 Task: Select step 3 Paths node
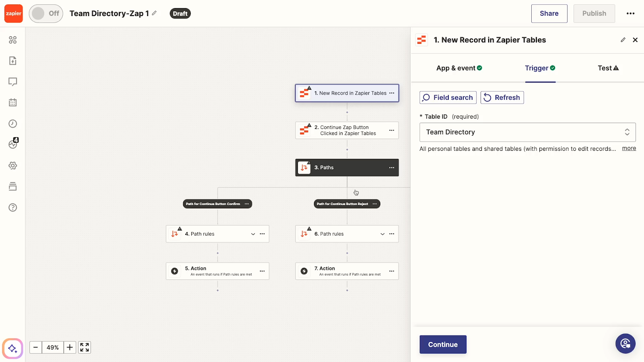pos(347,168)
